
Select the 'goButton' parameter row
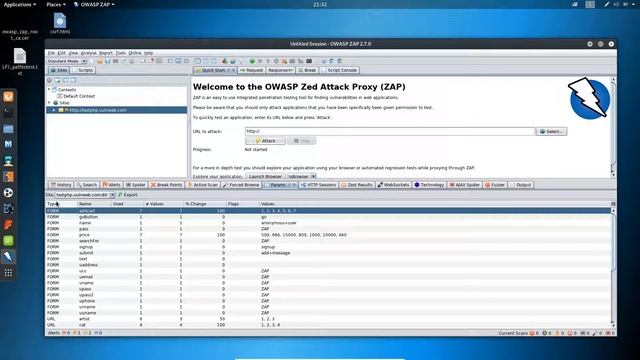(329, 217)
